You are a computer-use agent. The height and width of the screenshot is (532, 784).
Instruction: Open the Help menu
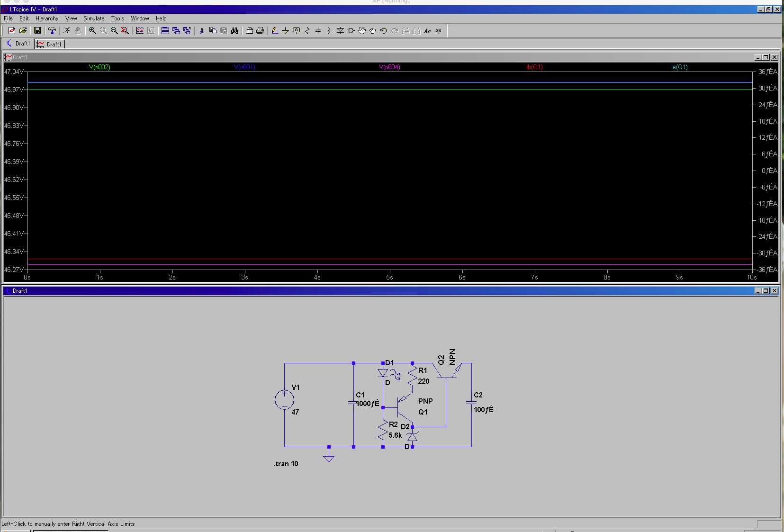pos(161,18)
